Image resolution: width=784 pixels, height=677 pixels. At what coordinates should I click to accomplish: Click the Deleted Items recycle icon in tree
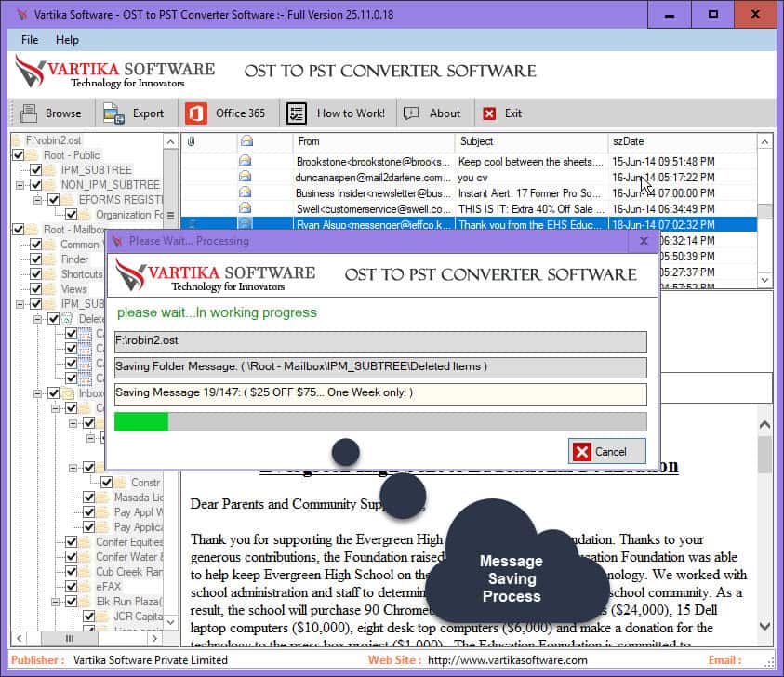coord(68,319)
